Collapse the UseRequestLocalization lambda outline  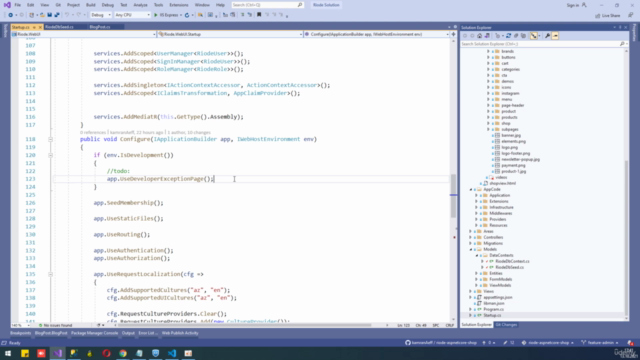[51, 274]
